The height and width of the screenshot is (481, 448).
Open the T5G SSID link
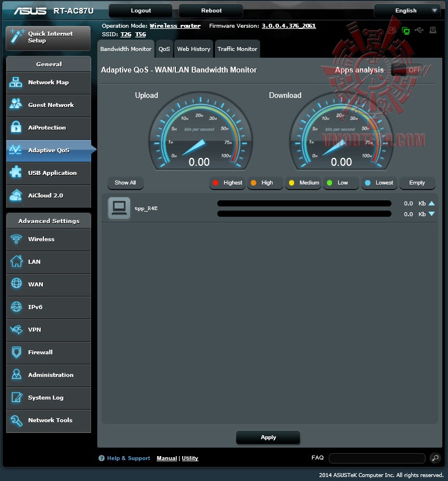point(140,35)
